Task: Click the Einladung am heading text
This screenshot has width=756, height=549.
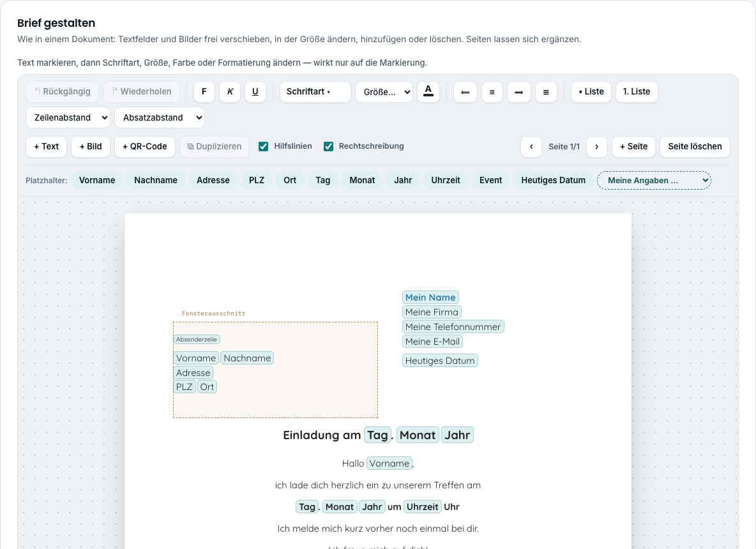Action: click(322, 435)
